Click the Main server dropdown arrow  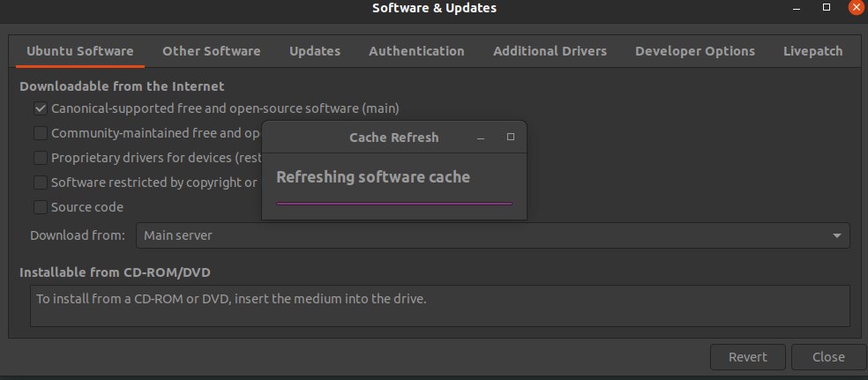tap(837, 236)
